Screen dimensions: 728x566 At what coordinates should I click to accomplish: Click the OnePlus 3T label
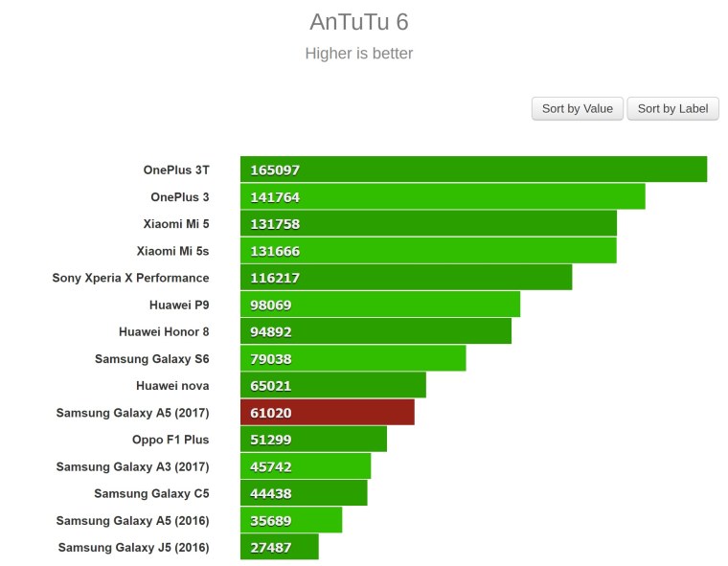click(176, 170)
